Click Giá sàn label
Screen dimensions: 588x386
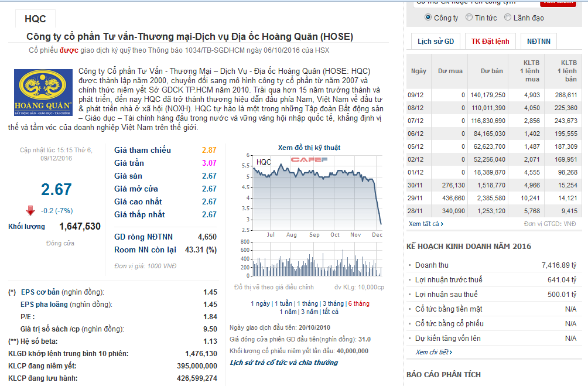point(128,176)
